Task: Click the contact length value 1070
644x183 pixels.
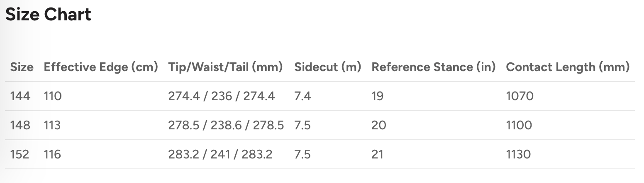Action: tap(520, 96)
